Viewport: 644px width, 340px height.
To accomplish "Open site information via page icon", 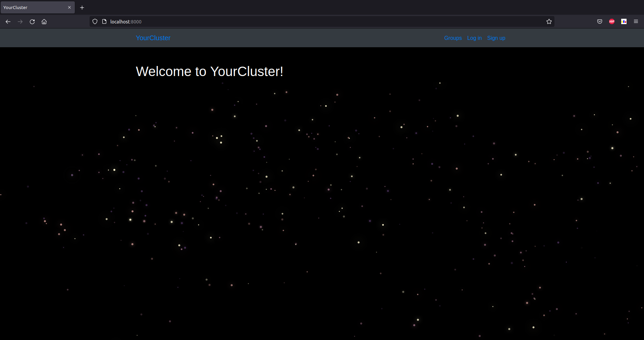I will [x=104, y=21].
